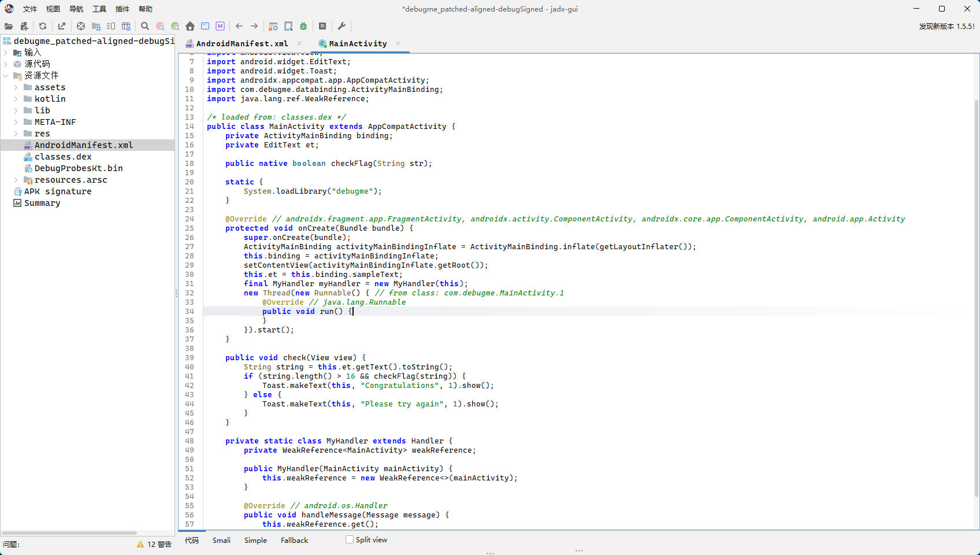Click the home start page icon
Image resolution: width=980 pixels, height=555 pixels.
190,26
